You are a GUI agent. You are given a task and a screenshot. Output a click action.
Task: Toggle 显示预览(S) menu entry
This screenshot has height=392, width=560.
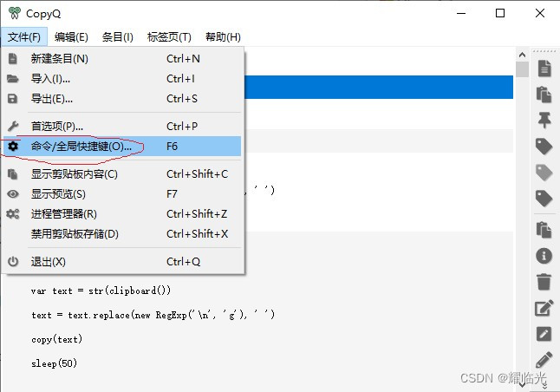pos(123,194)
